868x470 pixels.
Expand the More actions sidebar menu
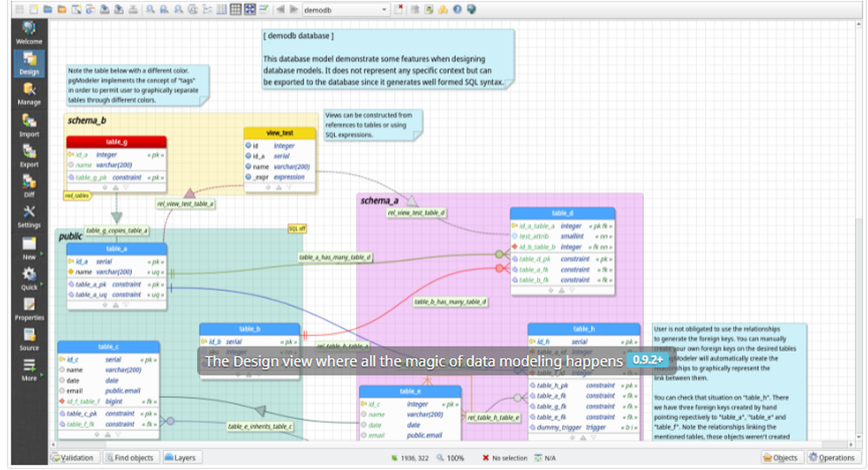point(30,370)
